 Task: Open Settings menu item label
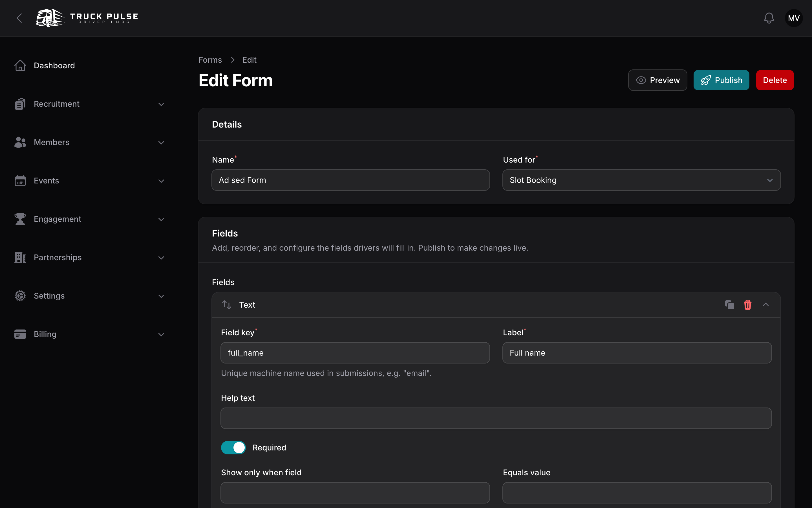(49, 296)
